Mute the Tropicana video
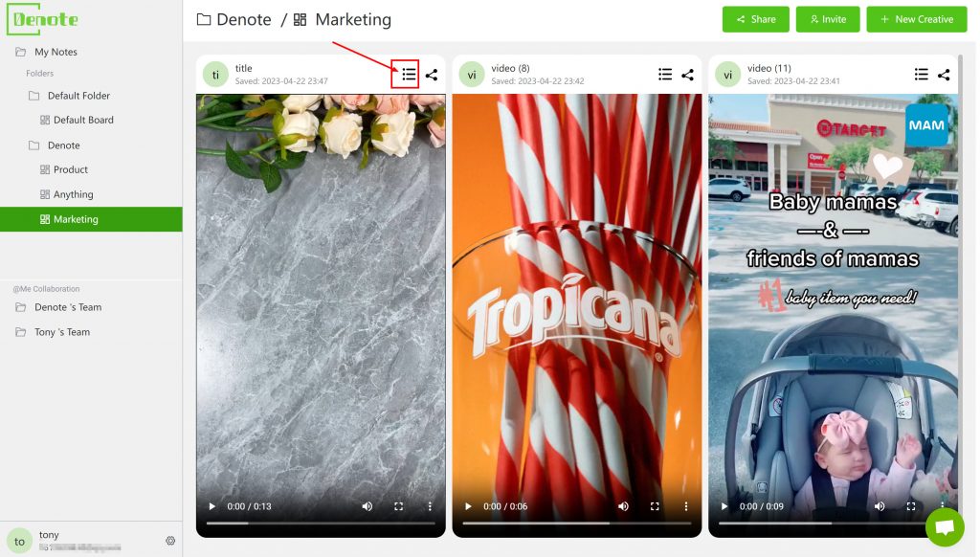This screenshot has height=557, width=980. (624, 506)
